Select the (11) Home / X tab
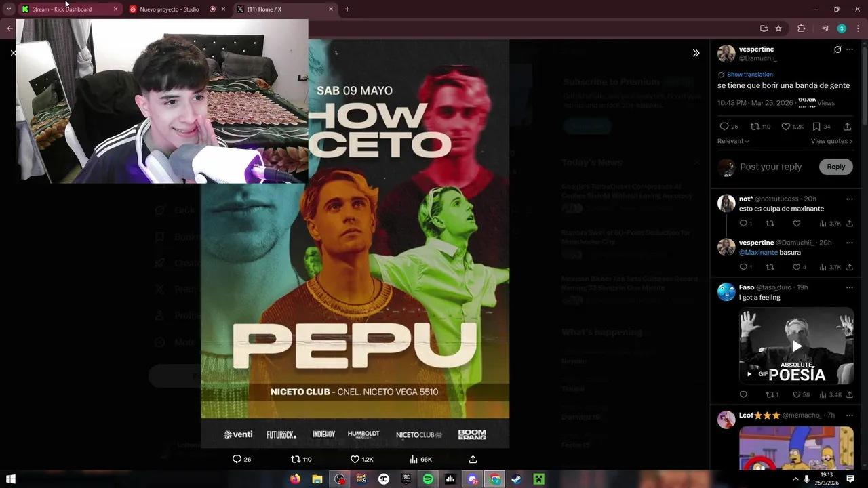 pyautogui.click(x=285, y=9)
